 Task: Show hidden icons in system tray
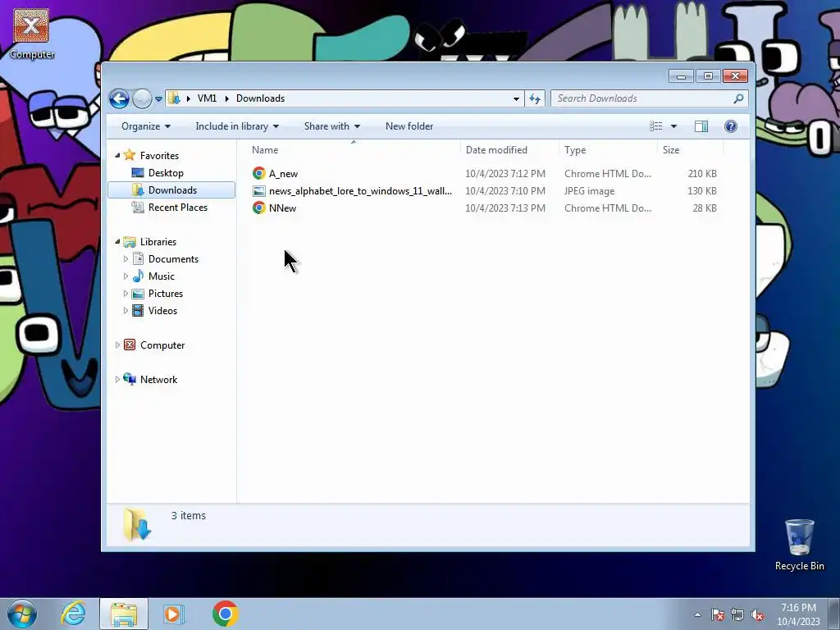[697, 614]
